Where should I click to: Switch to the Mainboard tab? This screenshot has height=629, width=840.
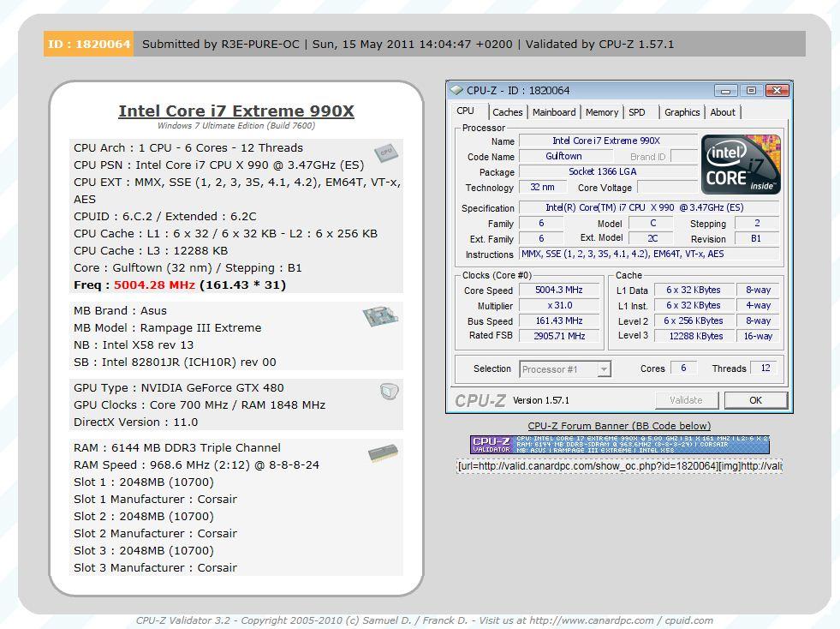tap(554, 112)
